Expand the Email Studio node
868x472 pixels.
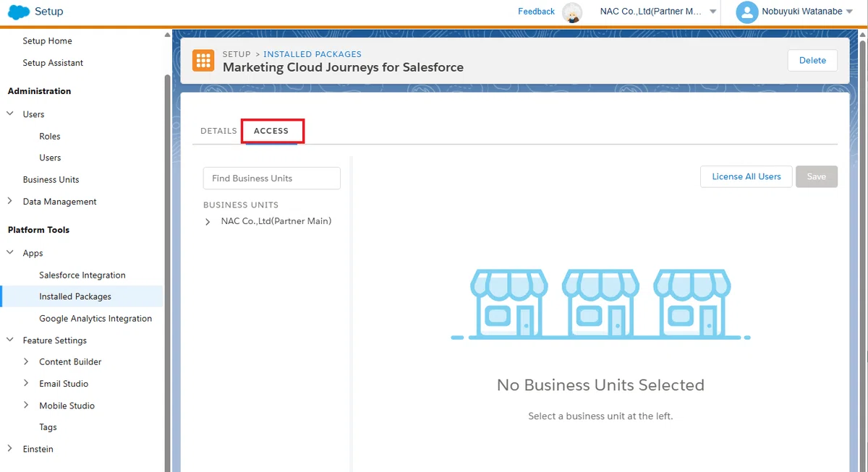27,383
